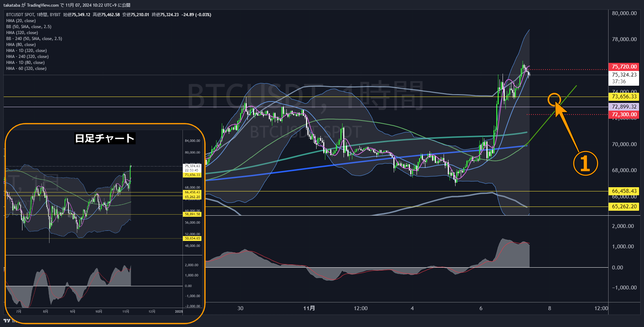Select the BB · 240 (50, SMA, close, 2.5) legend
This screenshot has width=644, height=327.
click(34, 39)
